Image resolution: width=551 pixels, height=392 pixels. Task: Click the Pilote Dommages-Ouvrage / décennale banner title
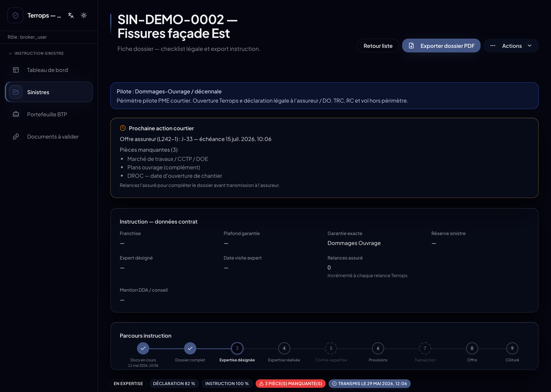(169, 91)
